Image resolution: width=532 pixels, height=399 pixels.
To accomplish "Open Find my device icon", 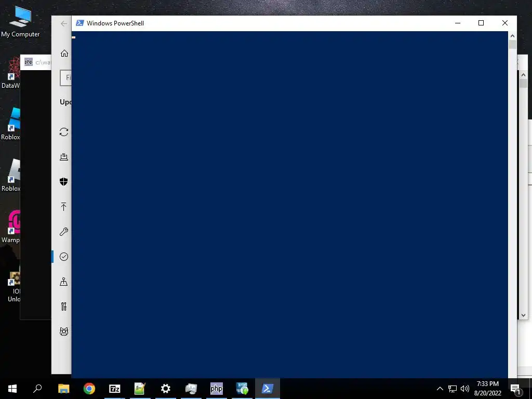I will tap(64, 282).
